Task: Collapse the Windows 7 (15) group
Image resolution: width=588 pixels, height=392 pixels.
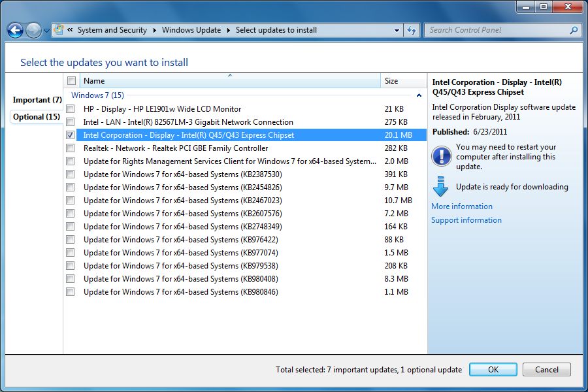Action: click(x=419, y=95)
